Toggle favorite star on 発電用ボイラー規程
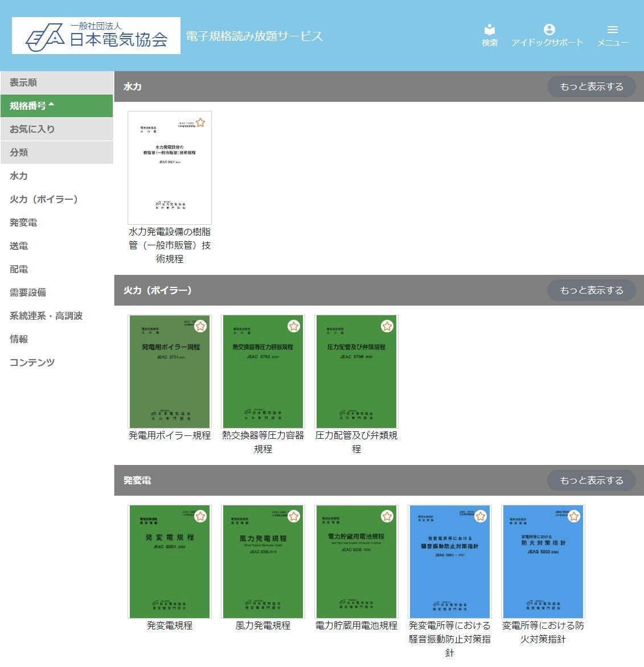This screenshot has height=667, width=644. [200, 326]
